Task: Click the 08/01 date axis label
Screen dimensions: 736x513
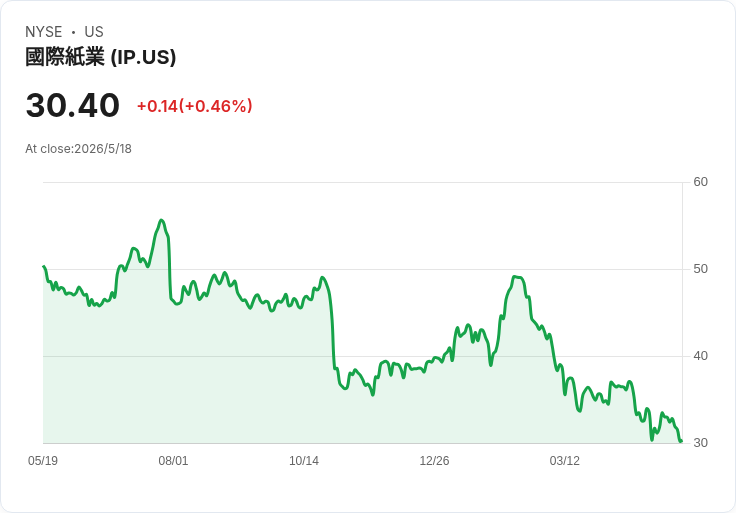Action: [x=173, y=461]
